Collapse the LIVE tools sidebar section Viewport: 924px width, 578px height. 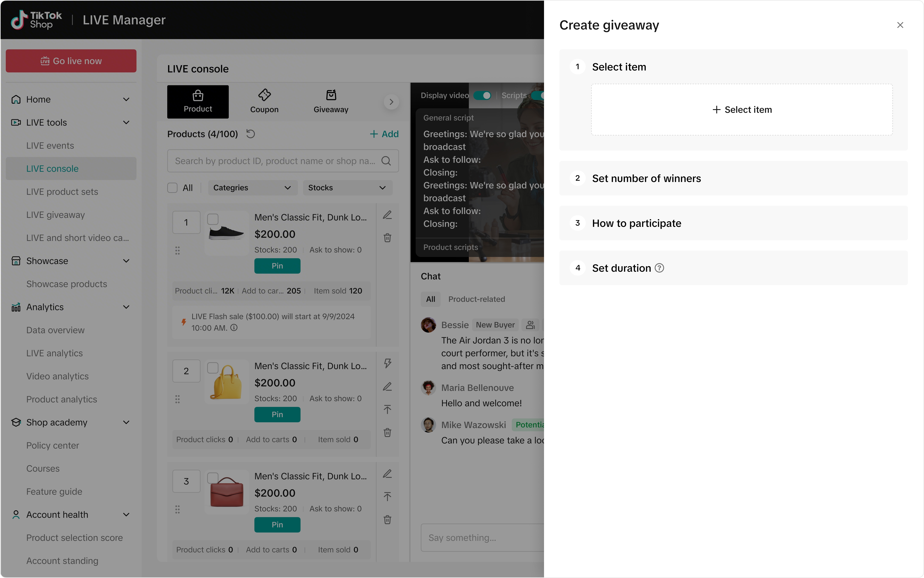[x=126, y=122]
